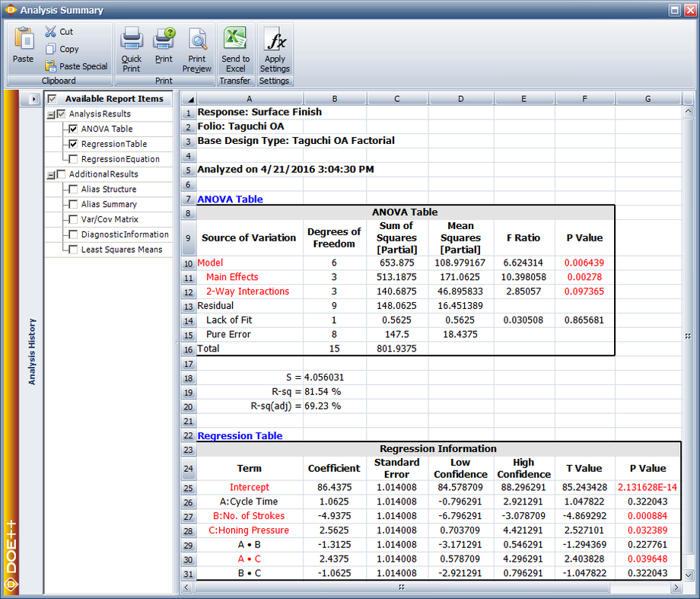700x599 pixels.
Task: Select the R-sq(adj) 69.23 % cell
Action: [x=334, y=406]
